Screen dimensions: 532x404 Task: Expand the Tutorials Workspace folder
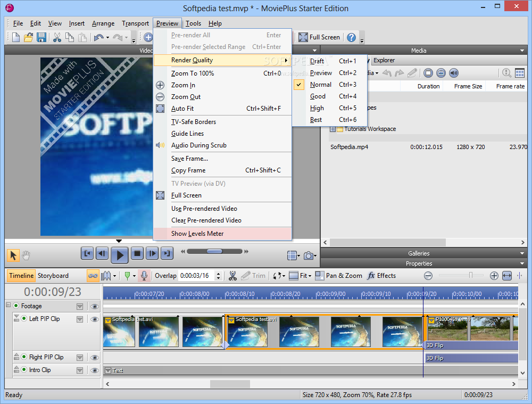click(333, 129)
